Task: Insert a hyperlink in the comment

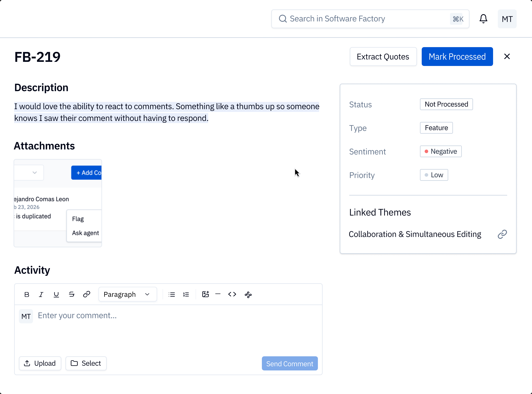Action: (87, 294)
